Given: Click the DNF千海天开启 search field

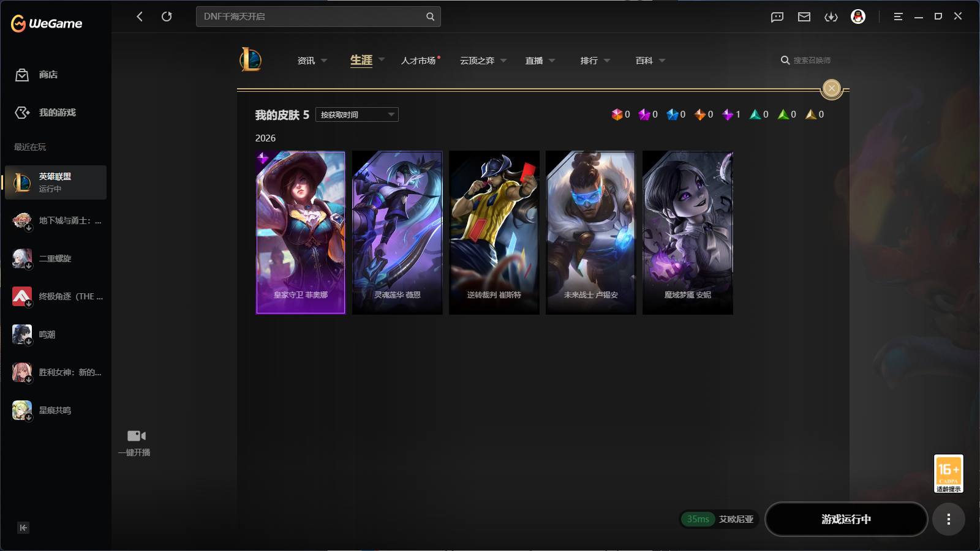Looking at the screenshot, I should (x=318, y=17).
